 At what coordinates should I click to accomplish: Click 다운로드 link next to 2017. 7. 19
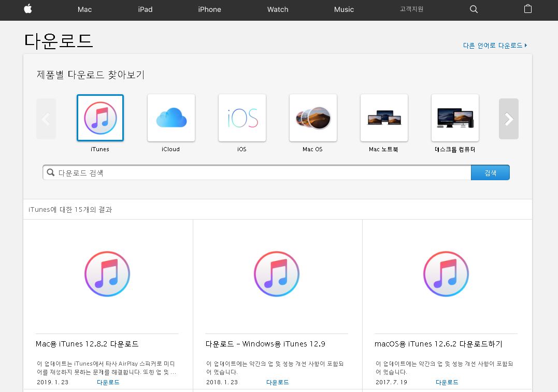[x=447, y=382]
